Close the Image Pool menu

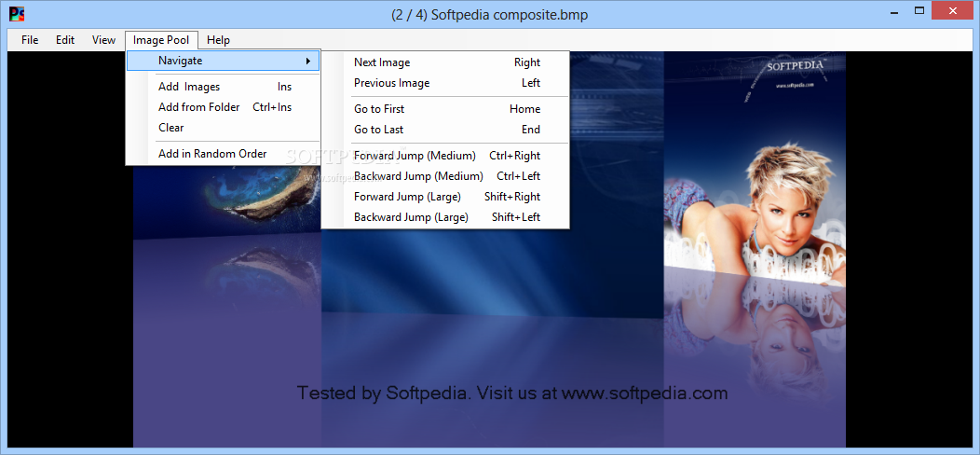[162, 40]
